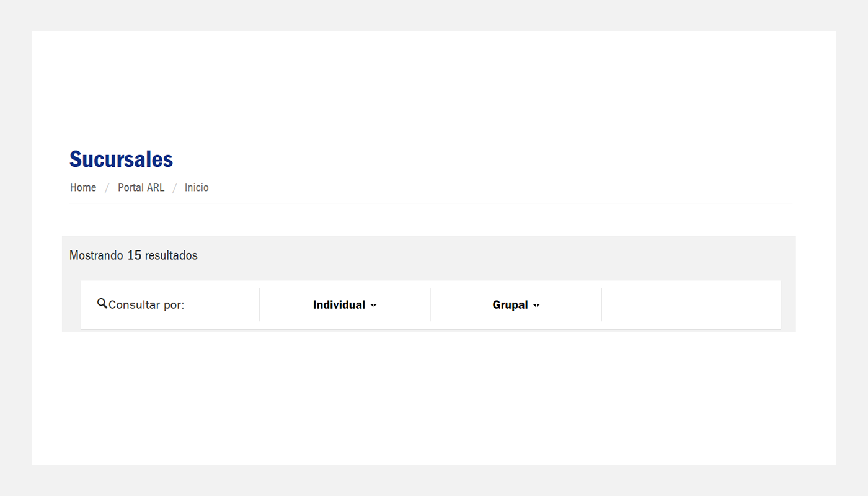Screen dimensions: 868x496
Task: Click the small arrow beside Individual
Action: coord(373,306)
